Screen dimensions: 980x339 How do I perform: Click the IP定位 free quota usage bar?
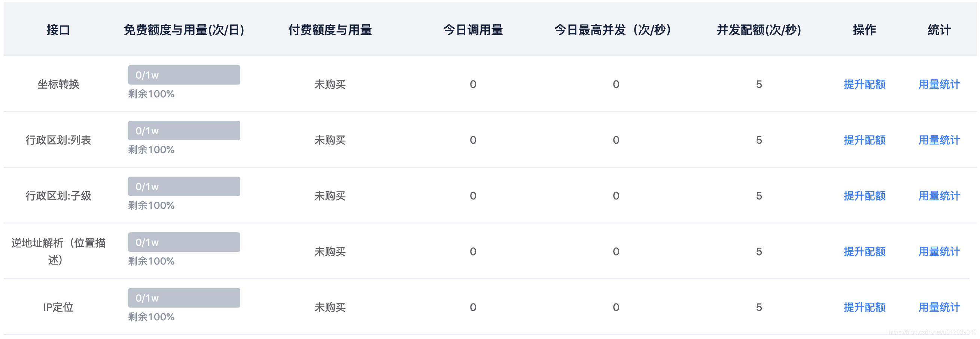click(184, 298)
